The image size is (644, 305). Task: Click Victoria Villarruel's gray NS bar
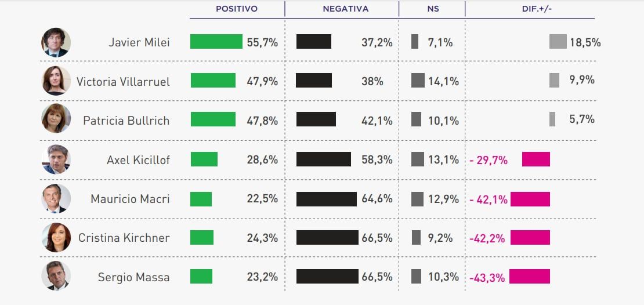(418, 81)
